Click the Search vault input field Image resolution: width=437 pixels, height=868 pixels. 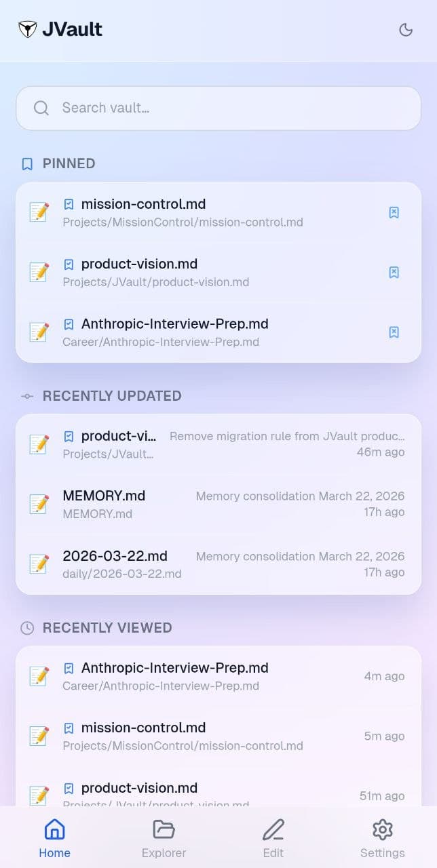point(217,108)
